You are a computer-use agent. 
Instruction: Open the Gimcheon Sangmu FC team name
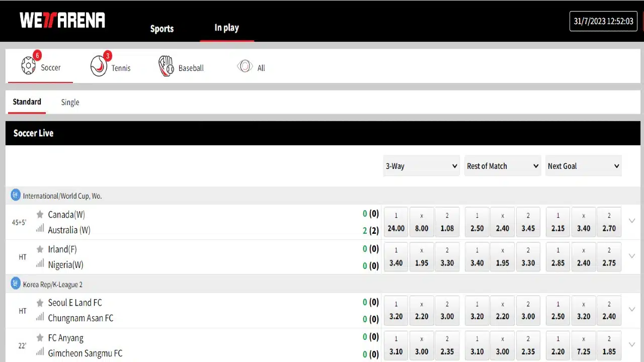[85, 353]
